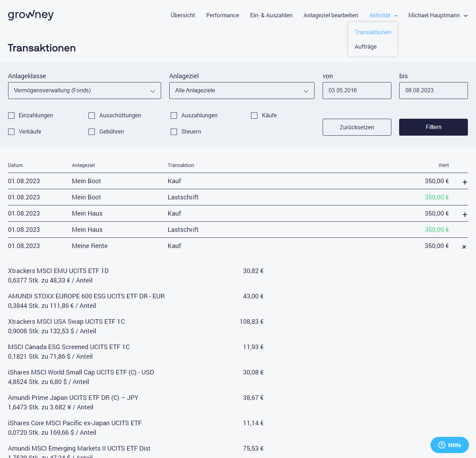Click the 43,00 € value
Viewport: 476px width, 458px height.
pyautogui.click(x=253, y=296)
